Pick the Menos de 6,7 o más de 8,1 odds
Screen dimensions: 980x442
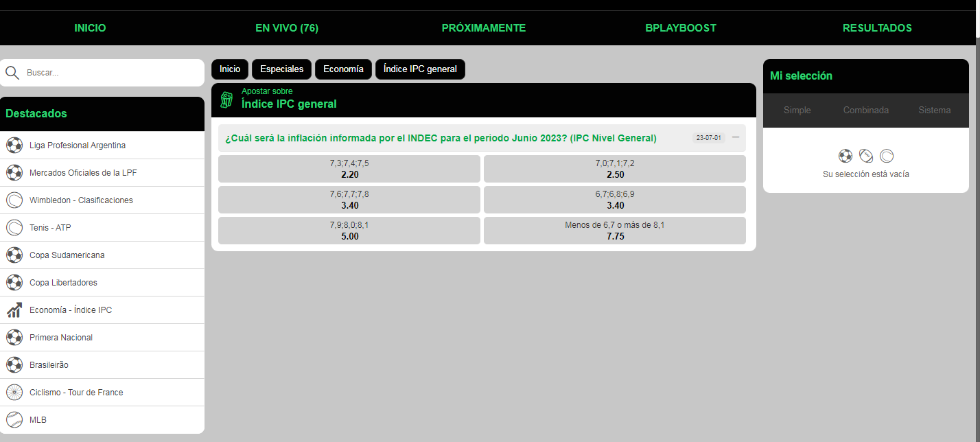click(614, 231)
